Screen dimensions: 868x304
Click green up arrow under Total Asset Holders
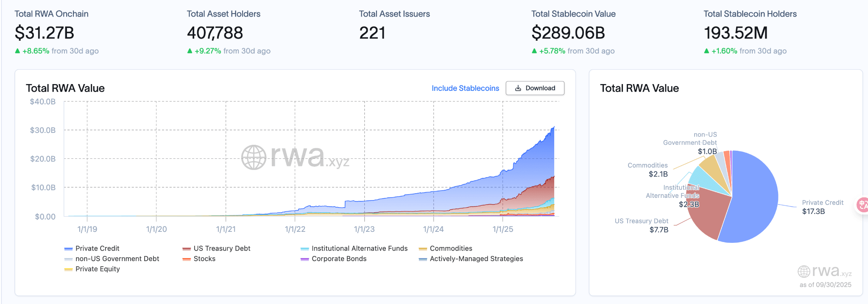click(x=190, y=51)
